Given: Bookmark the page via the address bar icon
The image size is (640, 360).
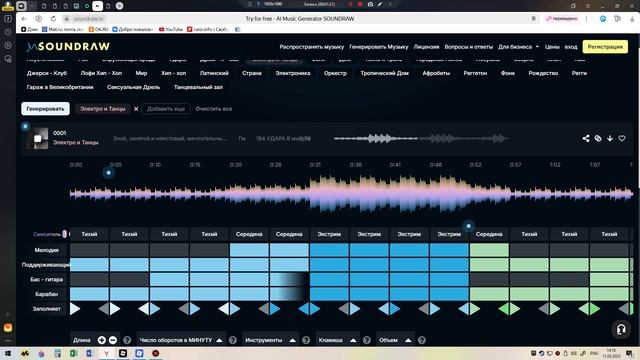Looking at the screenshot, I should [533, 19].
